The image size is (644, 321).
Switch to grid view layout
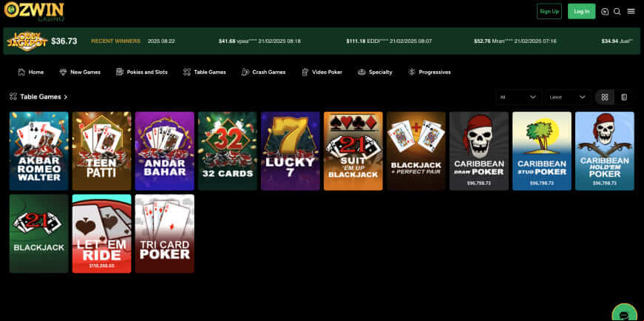coord(605,98)
